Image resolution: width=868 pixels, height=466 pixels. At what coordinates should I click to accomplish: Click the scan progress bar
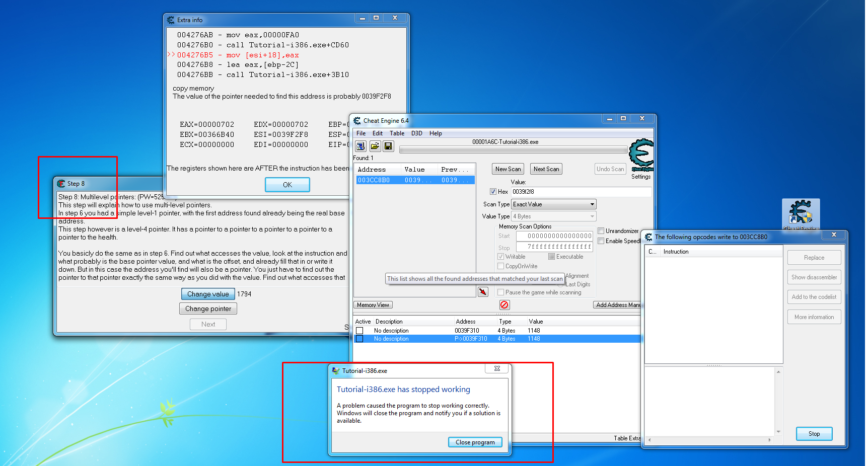tap(513, 150)
